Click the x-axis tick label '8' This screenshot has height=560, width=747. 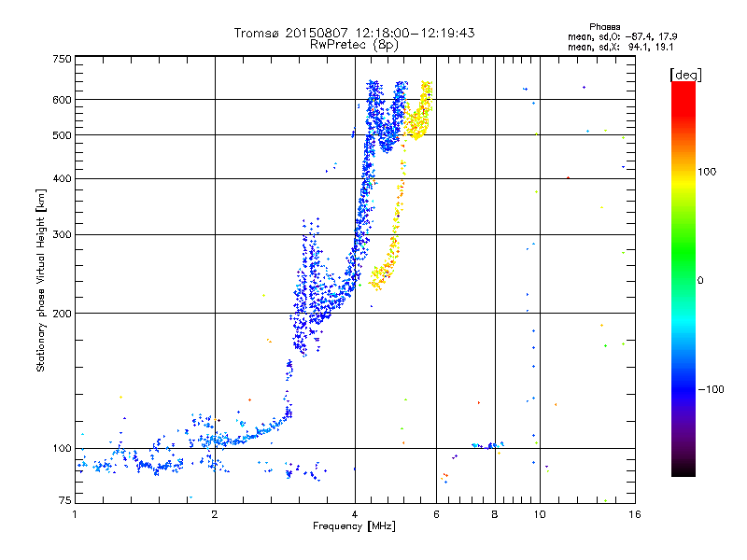[495, 514]
